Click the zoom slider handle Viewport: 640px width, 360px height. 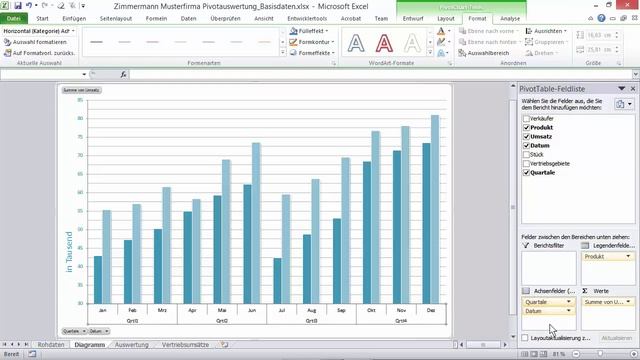(600, 354)
